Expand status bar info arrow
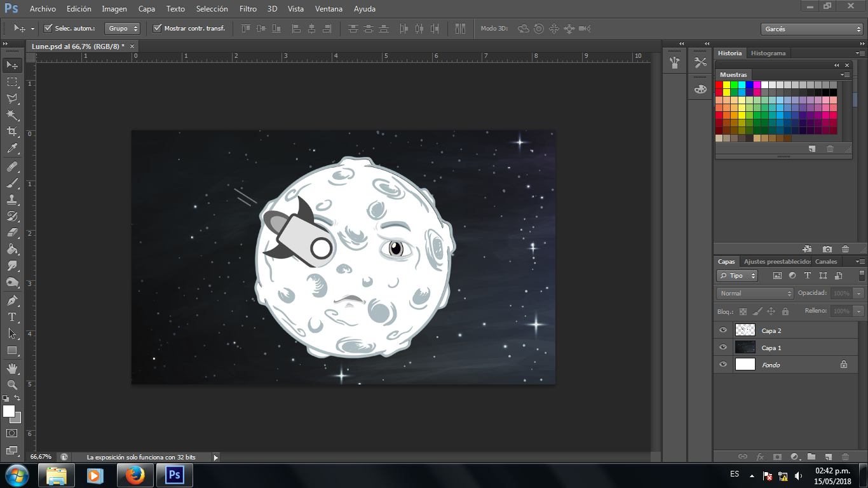This screenshot has height=488, width=868. pos(215,457)
